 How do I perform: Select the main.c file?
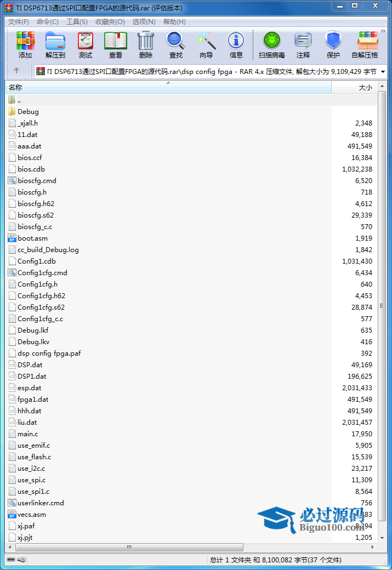pos(28,434)
